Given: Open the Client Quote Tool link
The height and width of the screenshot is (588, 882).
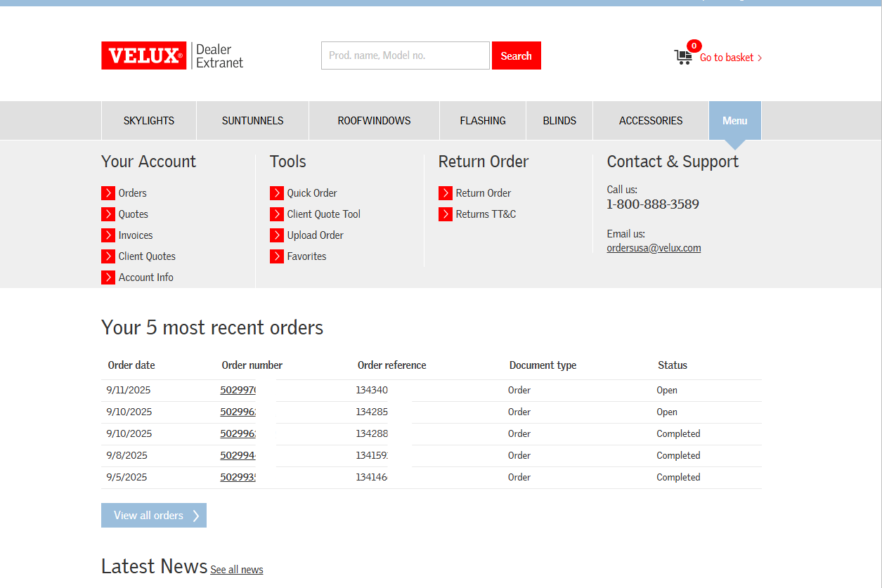Looking at the screenshot, I should pyautogui.click(x=324, y=214).
